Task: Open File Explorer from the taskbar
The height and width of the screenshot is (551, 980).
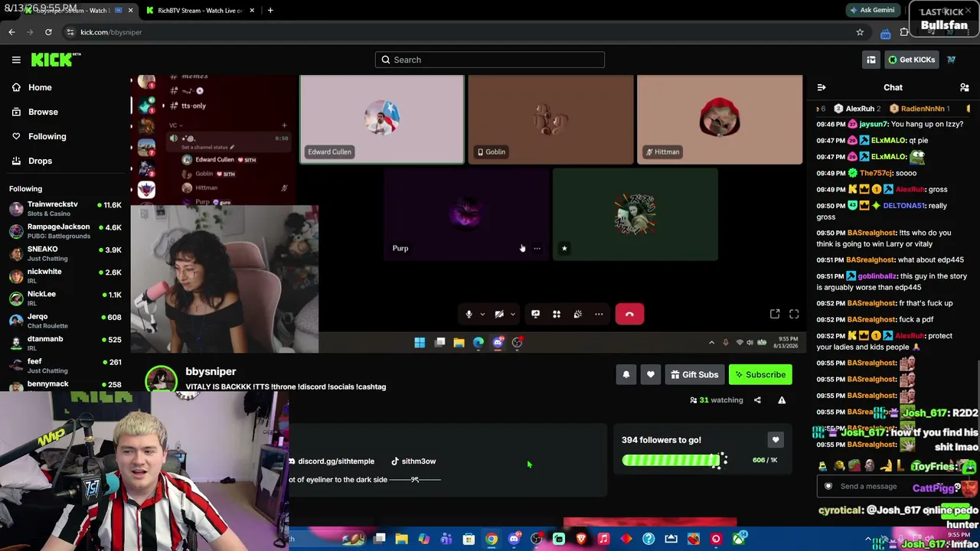Action: [x=401, y=540]
